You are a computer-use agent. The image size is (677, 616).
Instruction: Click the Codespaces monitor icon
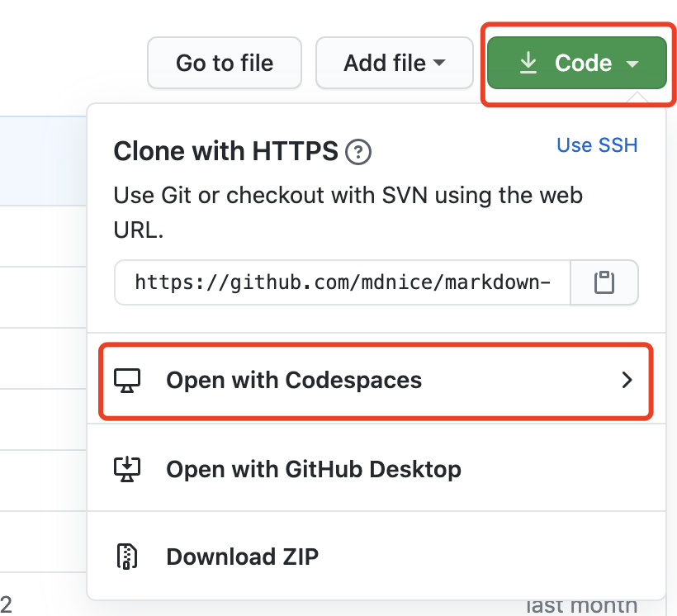pyautogui.click(x=127, y=380)
